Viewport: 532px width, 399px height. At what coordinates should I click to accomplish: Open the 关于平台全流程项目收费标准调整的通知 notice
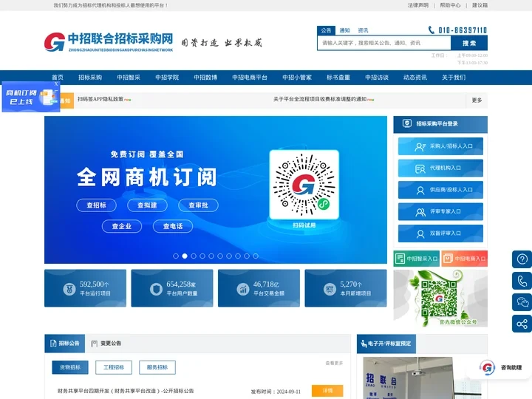click(x=320, y=99)
